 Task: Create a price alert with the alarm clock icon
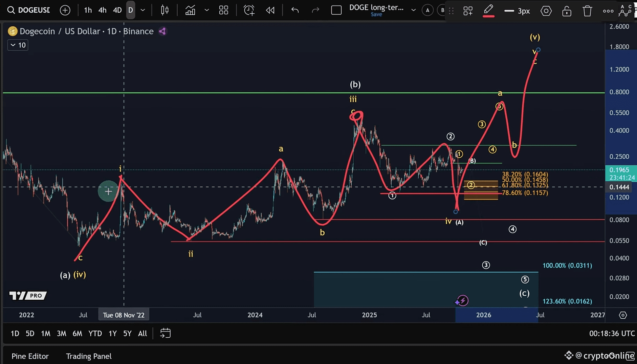249,10
